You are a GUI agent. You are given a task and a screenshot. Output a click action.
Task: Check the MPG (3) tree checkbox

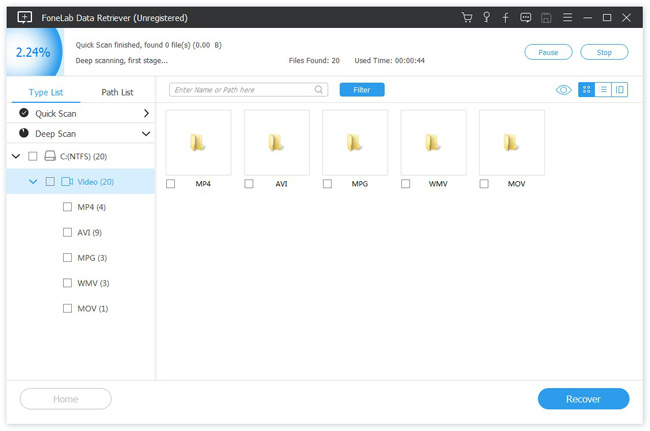click(x=67, y=257)
